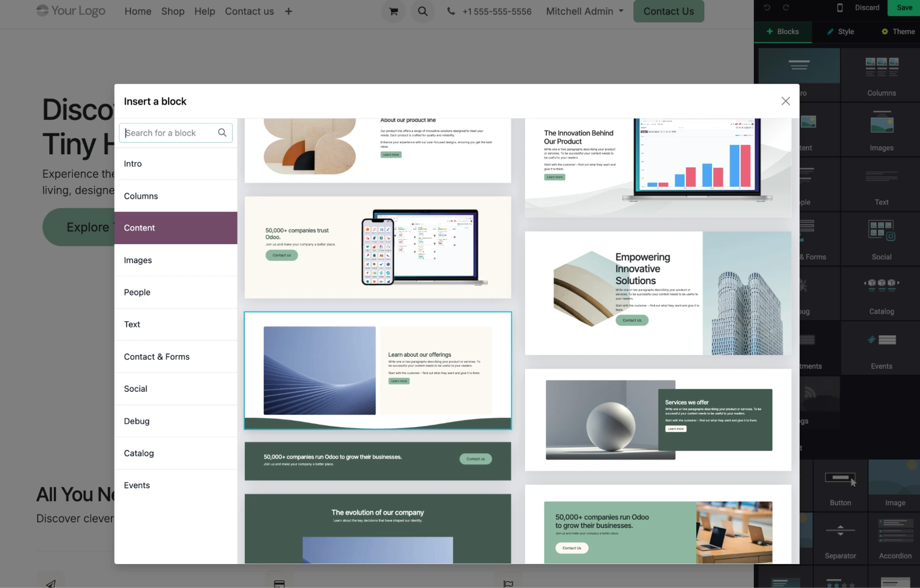The image size is (920, 588).
Task: Select the Accordion inner content icon
Action: [x=895, y=539]
